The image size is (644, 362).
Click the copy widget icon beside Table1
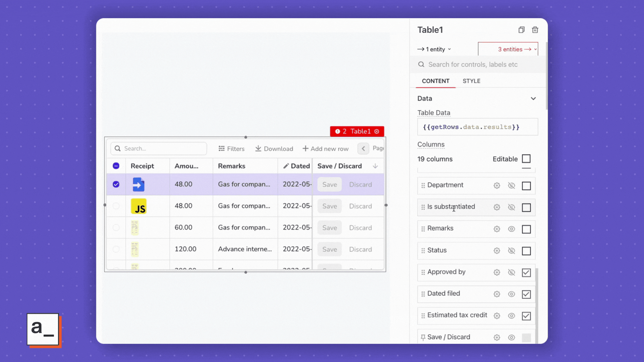pyautogui.click(x=521, y=30)
